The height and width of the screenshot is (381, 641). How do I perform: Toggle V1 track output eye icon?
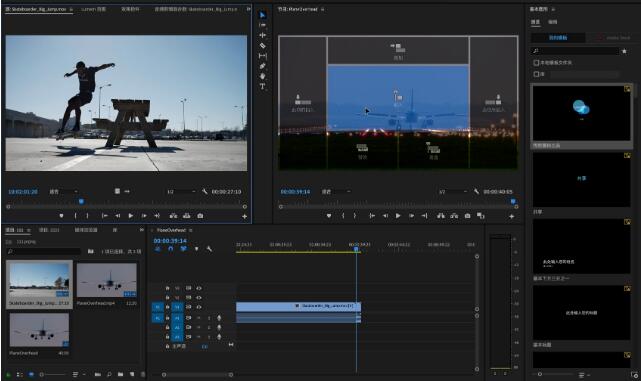[x=199, y=307]
